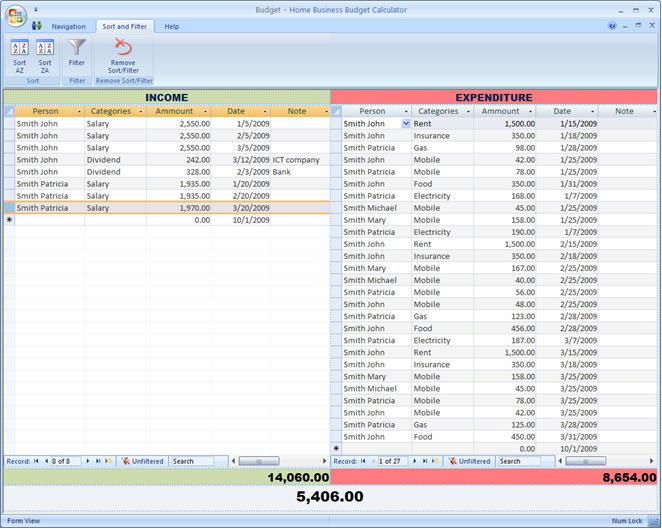Go to next record in Expenditure navigator
This screenshot has width=662, height=529.
(x=415, y=461)
